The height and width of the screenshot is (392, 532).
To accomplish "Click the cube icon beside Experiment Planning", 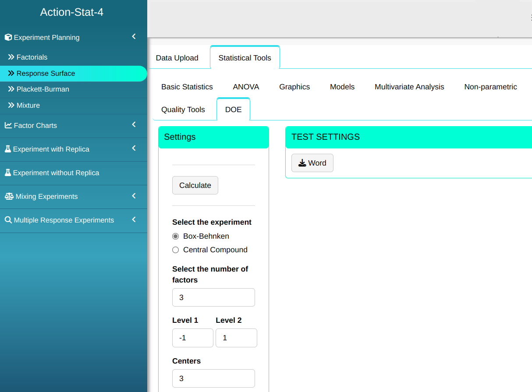I will [x=8, y=38].
